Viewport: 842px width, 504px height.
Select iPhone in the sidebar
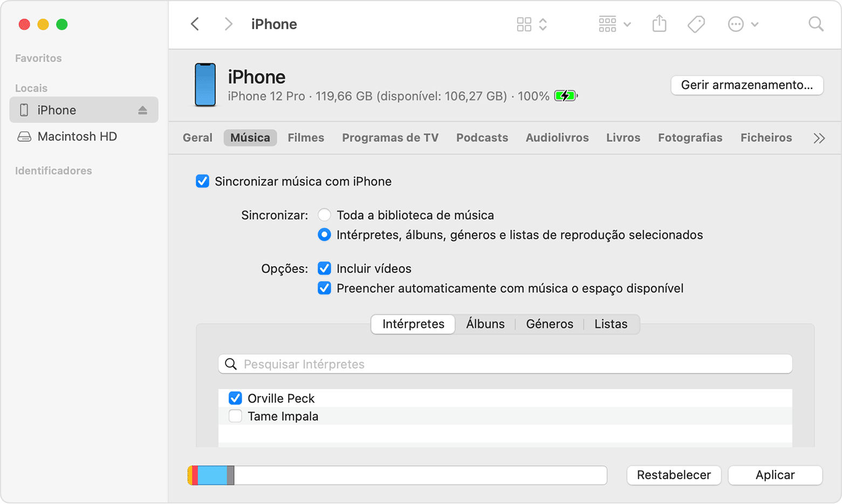(84, 110)
